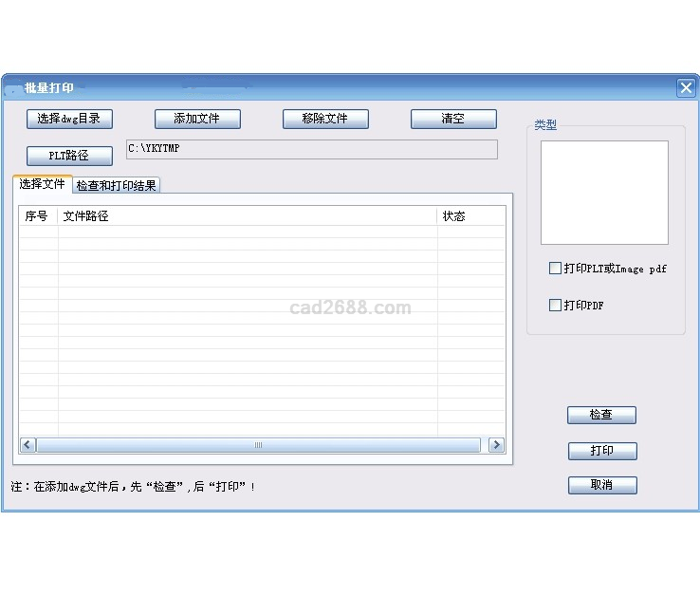
Task: Switch to the 选择文件 tab
Action: [42, 184]
